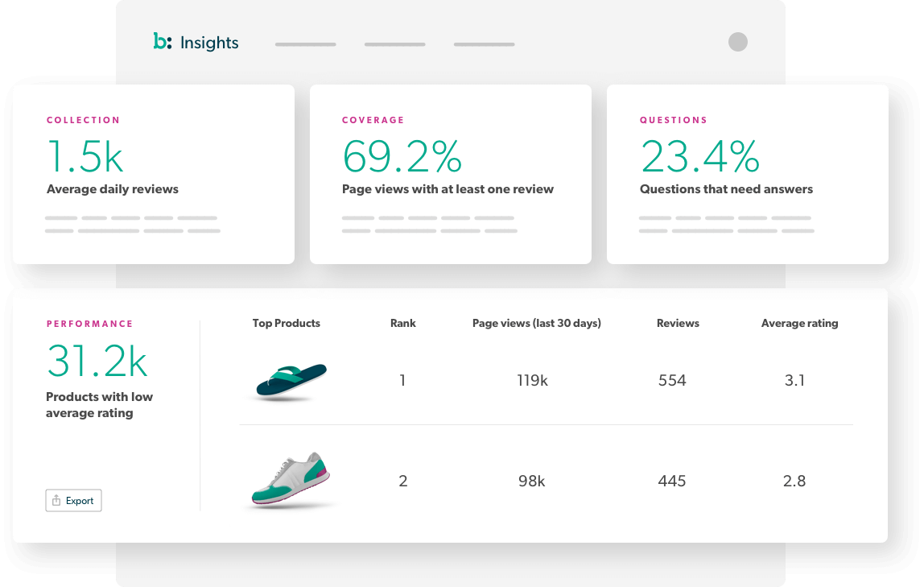Open the second navigation menu item
Viewport: 924px width, 587px height.
tap(394, 45)
